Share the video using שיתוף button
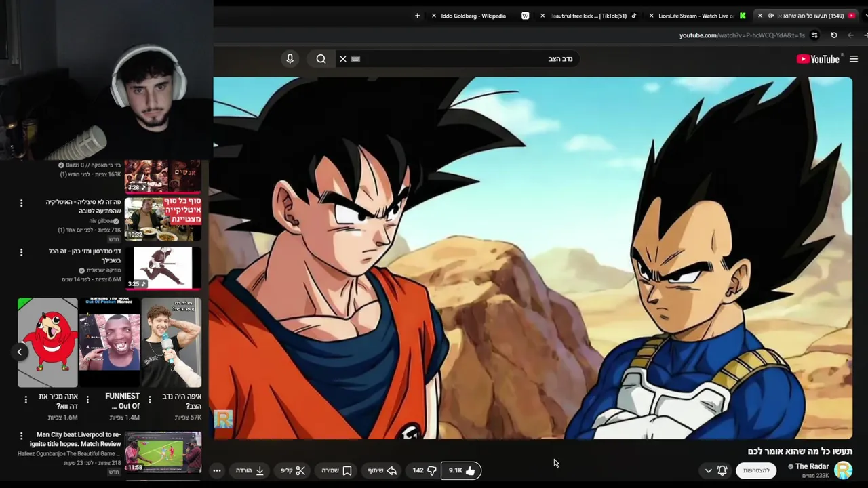The height and width of the screenshot is (488, 868). tap(382, 470)
